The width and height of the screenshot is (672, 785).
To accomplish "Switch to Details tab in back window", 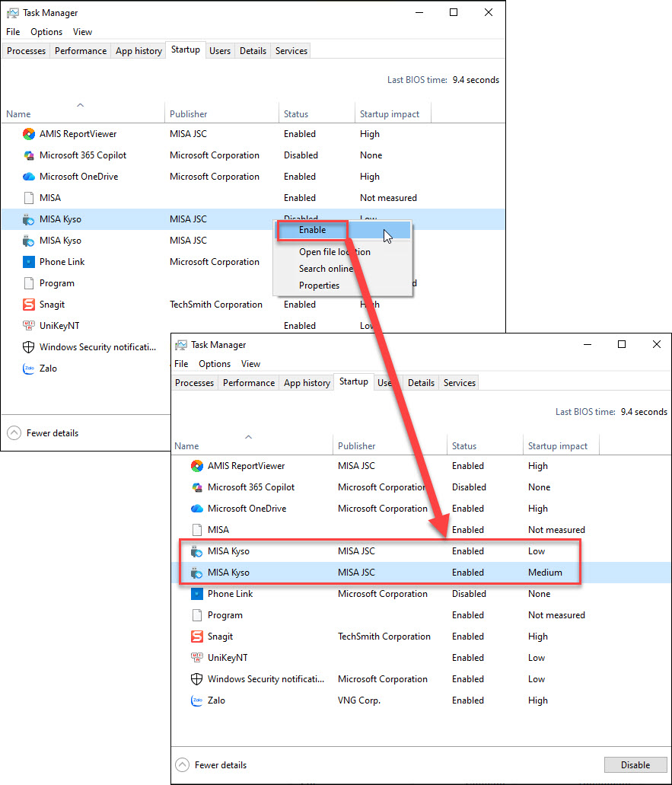I will click(x=253, y=51).
